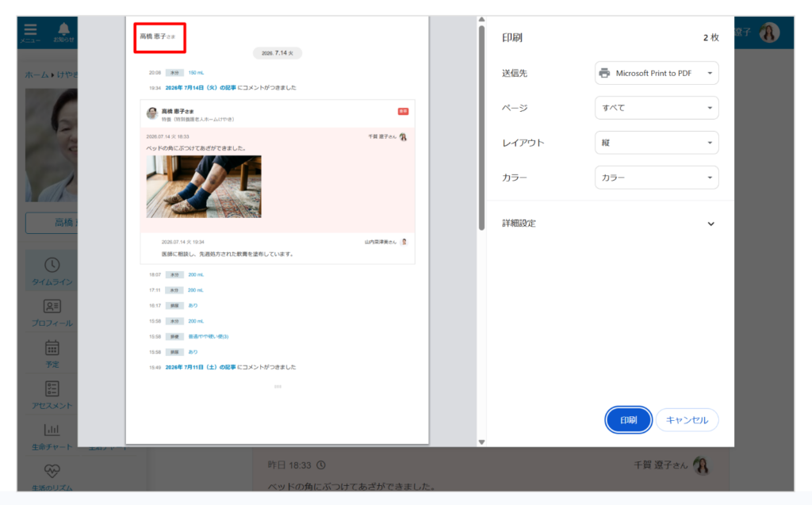This screenshot has height=505, width=812.
Task: Open the timeline clock icon in sidebar
Action: tap(52, 265)
